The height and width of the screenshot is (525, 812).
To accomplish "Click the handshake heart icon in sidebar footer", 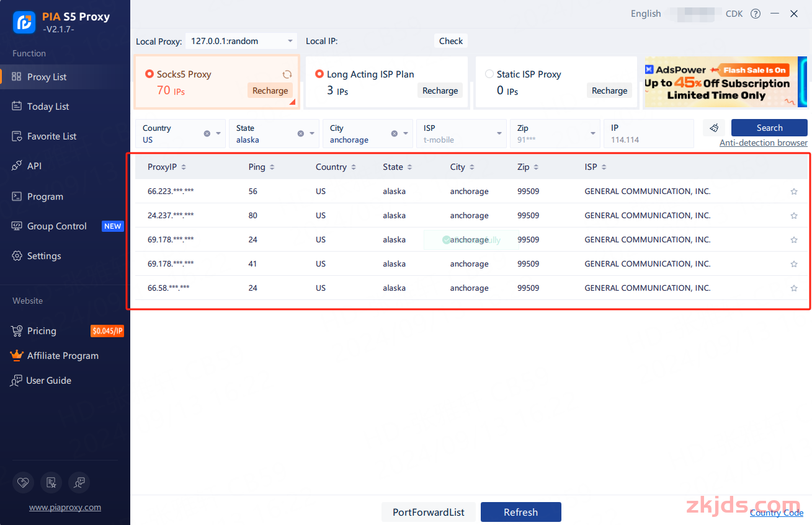I will coord(24,482).
